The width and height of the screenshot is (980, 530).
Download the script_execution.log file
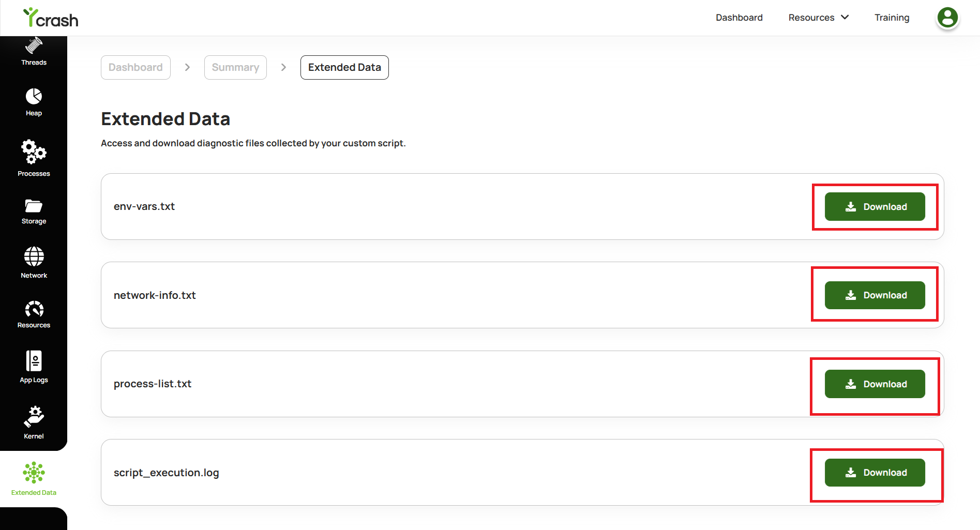click(x=875, y=473)
